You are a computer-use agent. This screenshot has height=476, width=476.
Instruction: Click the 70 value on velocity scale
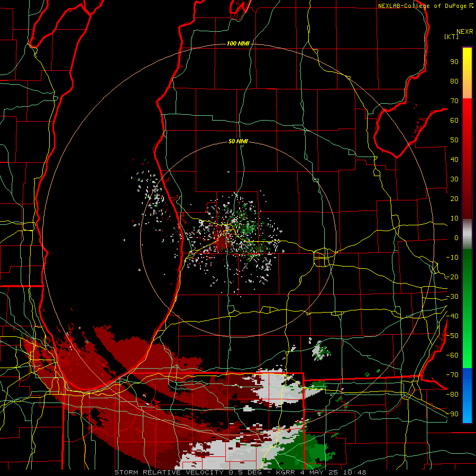(454, 101)
